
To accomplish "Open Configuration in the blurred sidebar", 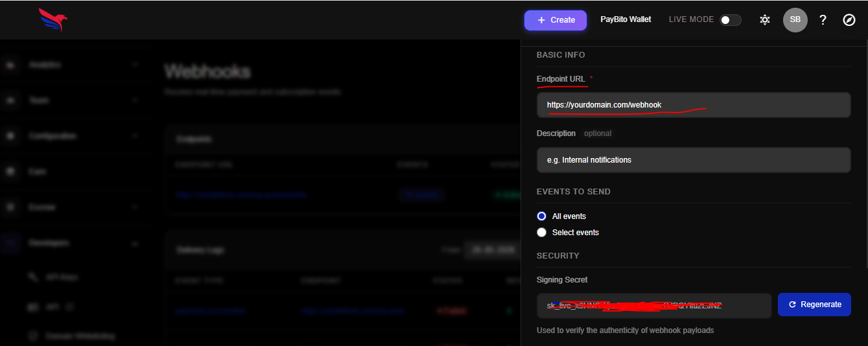I will (53, 136).
